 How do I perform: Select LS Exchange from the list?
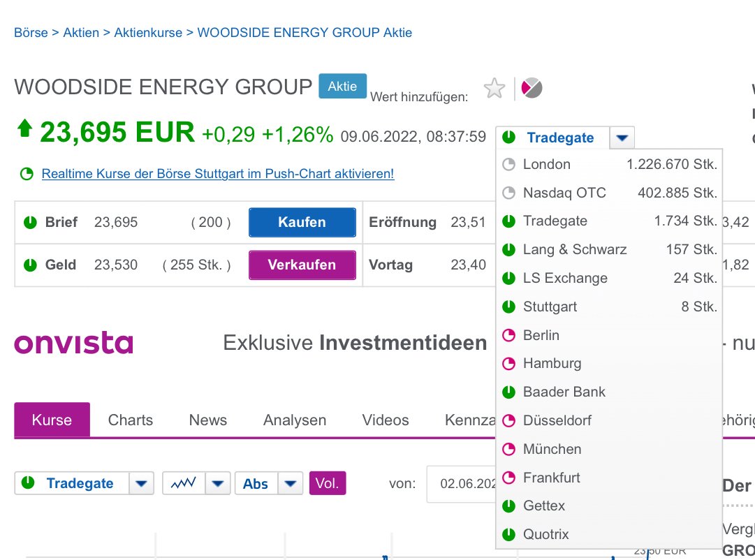609,279
